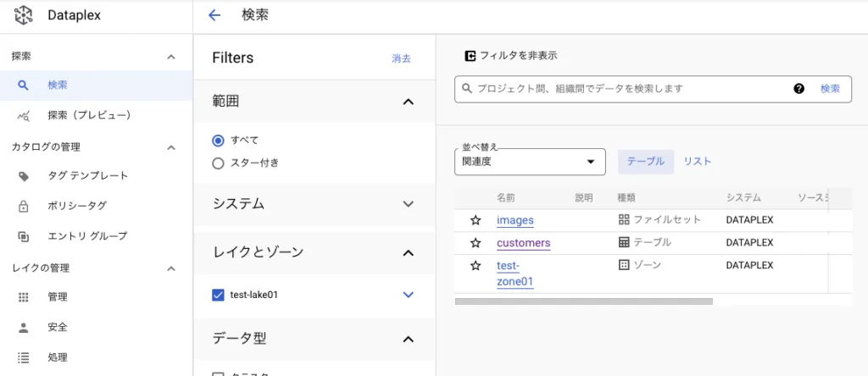Viewport: 868px width, 376px height.
Task: Collapse the レイクとゾーン filter section
Action: (408, 252)
